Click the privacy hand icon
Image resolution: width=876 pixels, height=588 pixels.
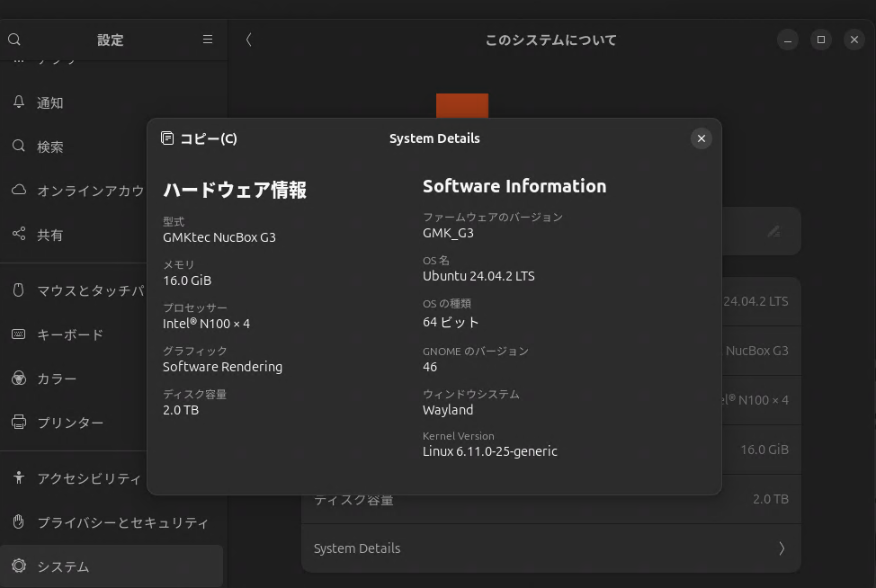pos(18,521)
